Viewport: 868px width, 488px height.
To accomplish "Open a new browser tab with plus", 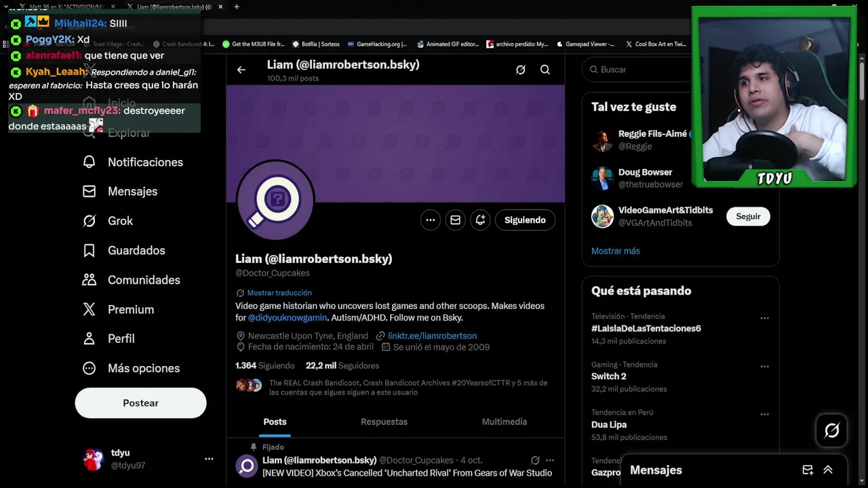I will pos(237,7).
